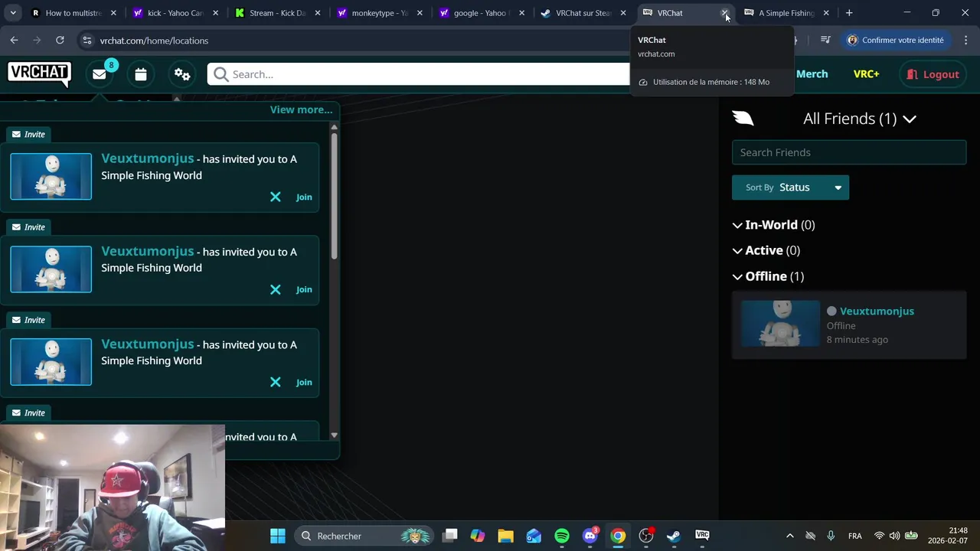Collapse the Offline (1) section
Screen dimensions: 980x551
pyautogui.click(x=768, y=276)
